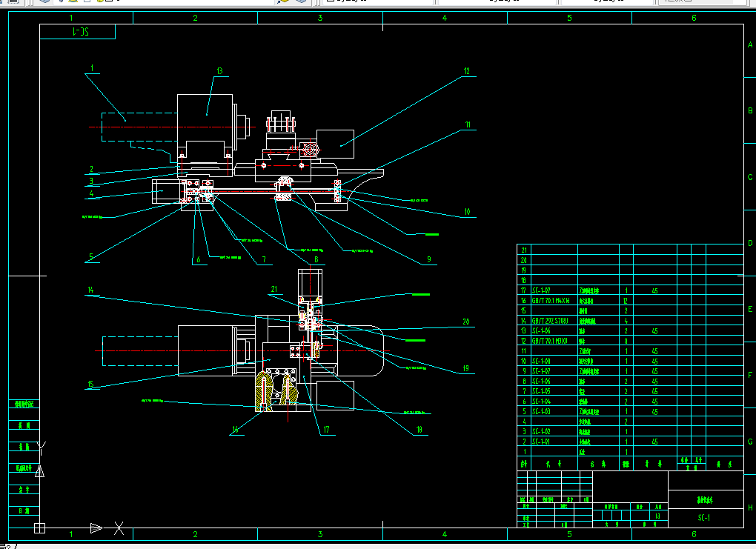Click SC-1-06 code in parts list row 13
The image size is (756, 549).
coord(541,330)
